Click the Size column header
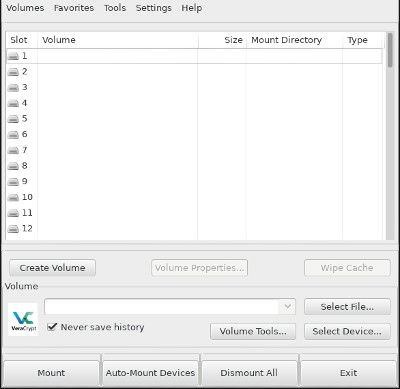Screen dimensions: 400x389 point(222,40)
